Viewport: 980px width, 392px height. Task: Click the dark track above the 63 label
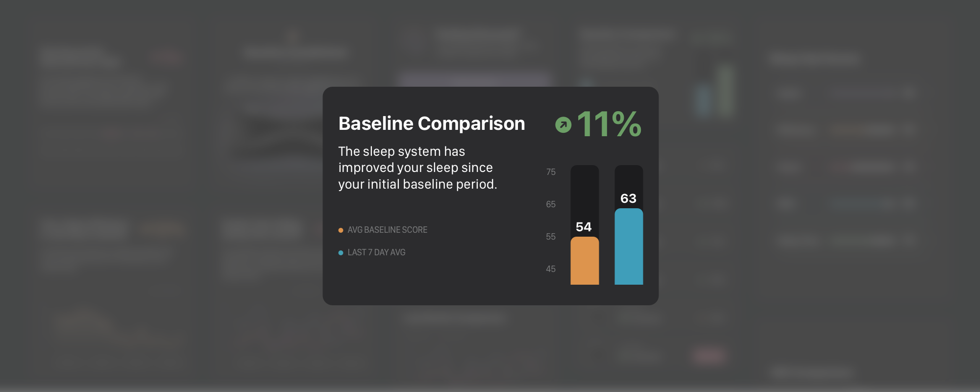coord(629,177)
